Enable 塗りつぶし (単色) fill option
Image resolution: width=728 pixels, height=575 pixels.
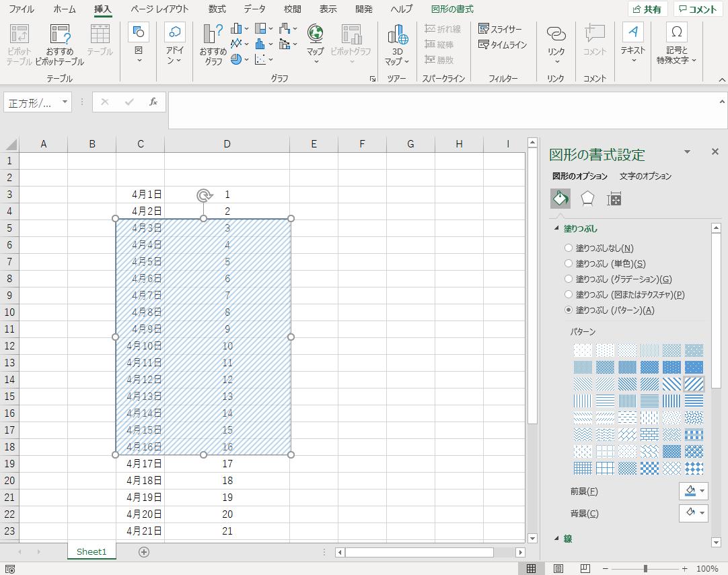click(569, 263)
